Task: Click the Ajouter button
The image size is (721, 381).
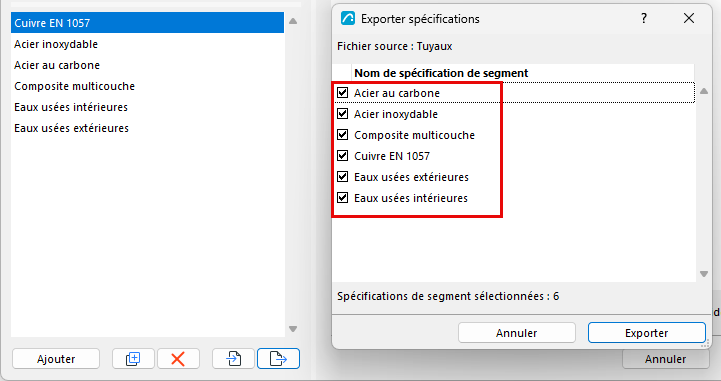Action: pos(56,358)
